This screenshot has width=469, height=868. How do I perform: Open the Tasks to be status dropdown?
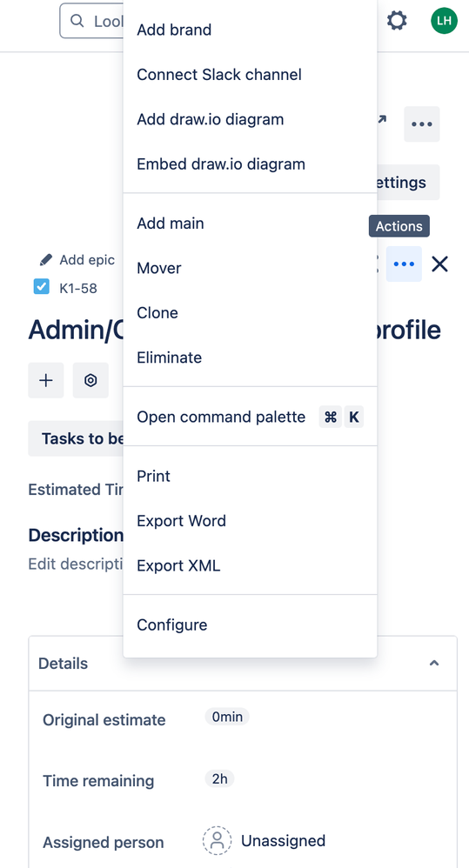click(x=76, y=438)
